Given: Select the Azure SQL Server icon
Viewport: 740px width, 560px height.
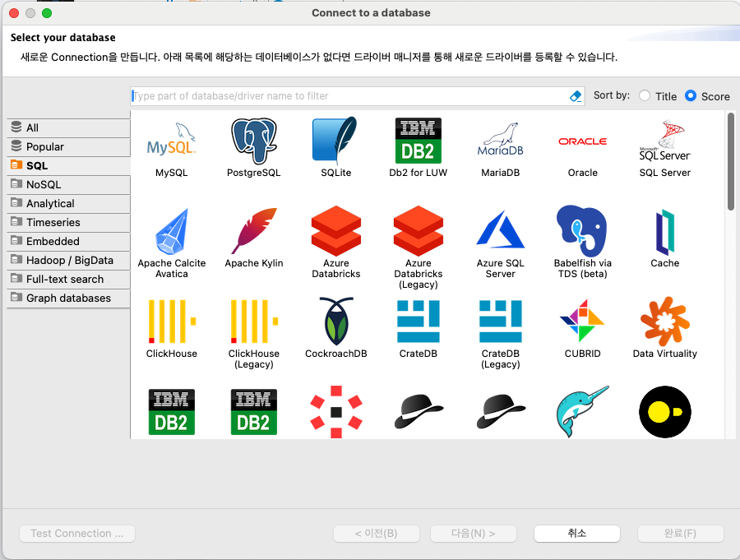Looking at the screenshot, I should pos(500,229).
